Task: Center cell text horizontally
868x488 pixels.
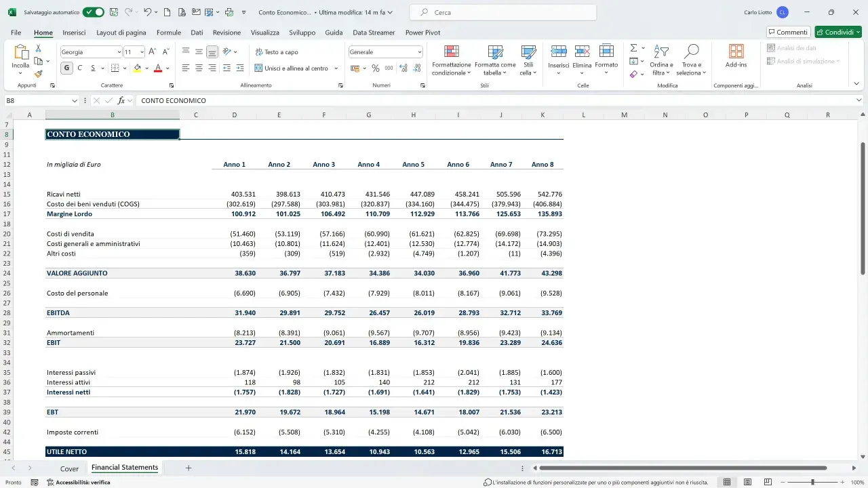Action: 199,68
